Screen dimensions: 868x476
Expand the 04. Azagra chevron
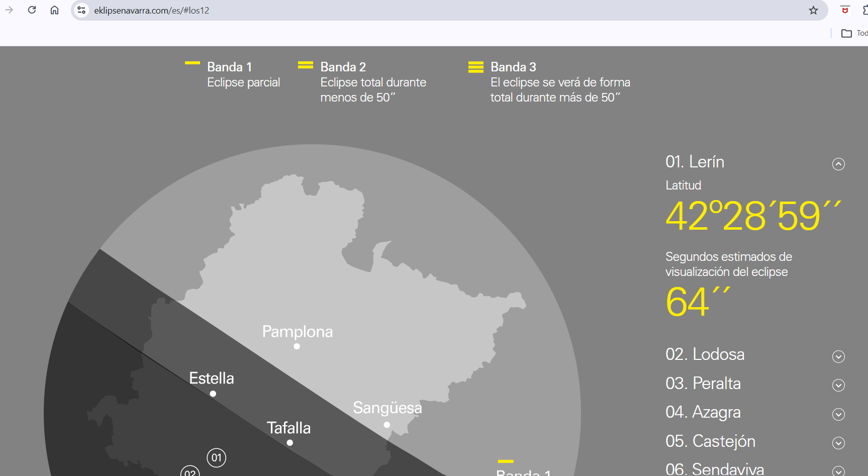point(838,414)
